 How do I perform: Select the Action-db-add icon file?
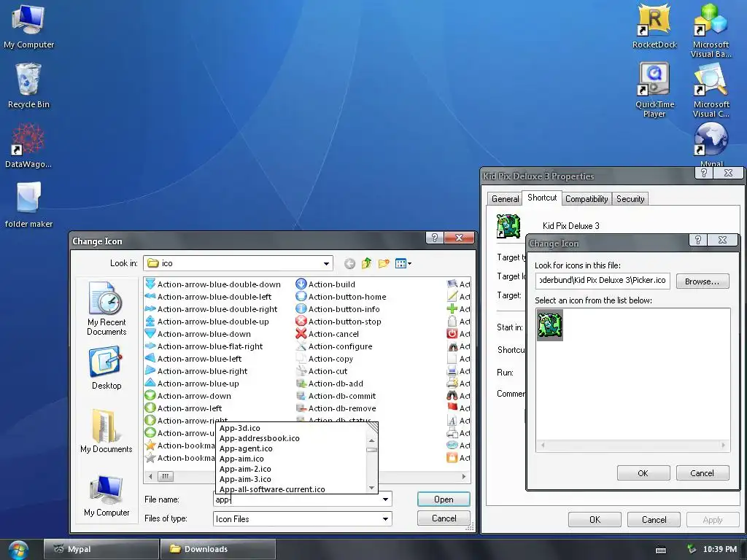click(x=330, y=384)
